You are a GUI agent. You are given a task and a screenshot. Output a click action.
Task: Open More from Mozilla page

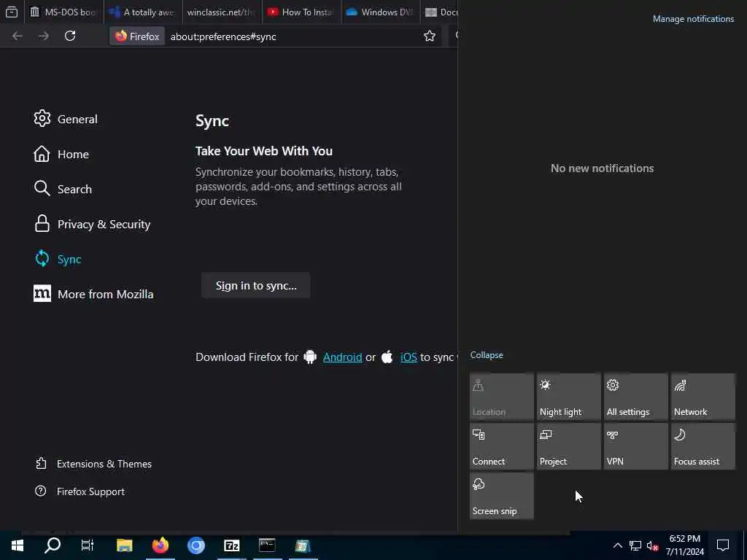coord(94,294)
